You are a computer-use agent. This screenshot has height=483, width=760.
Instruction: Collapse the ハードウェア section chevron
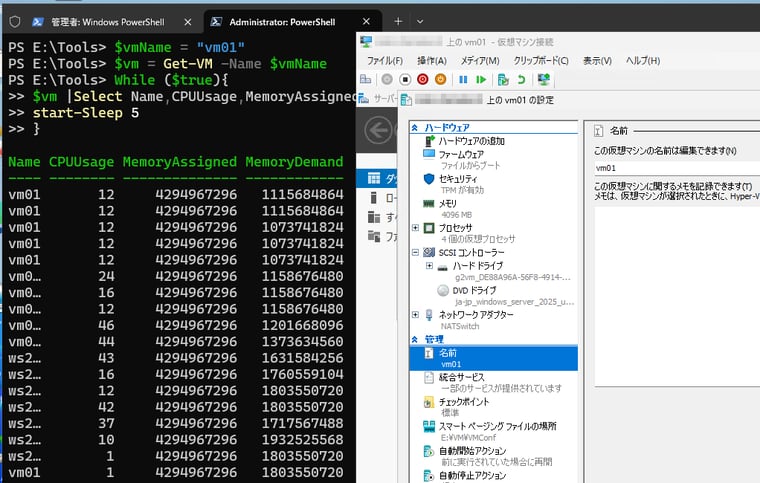pos(415,127)
